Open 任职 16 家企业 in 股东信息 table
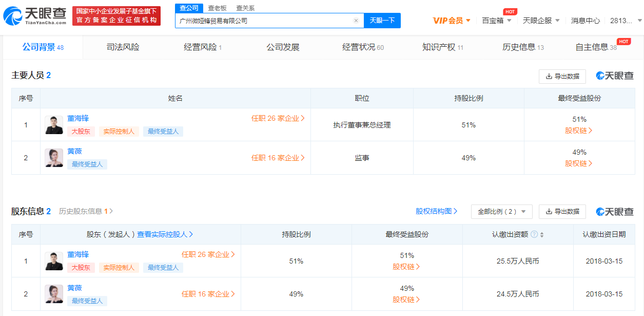644x316 pixels. [x=208, y=294]
